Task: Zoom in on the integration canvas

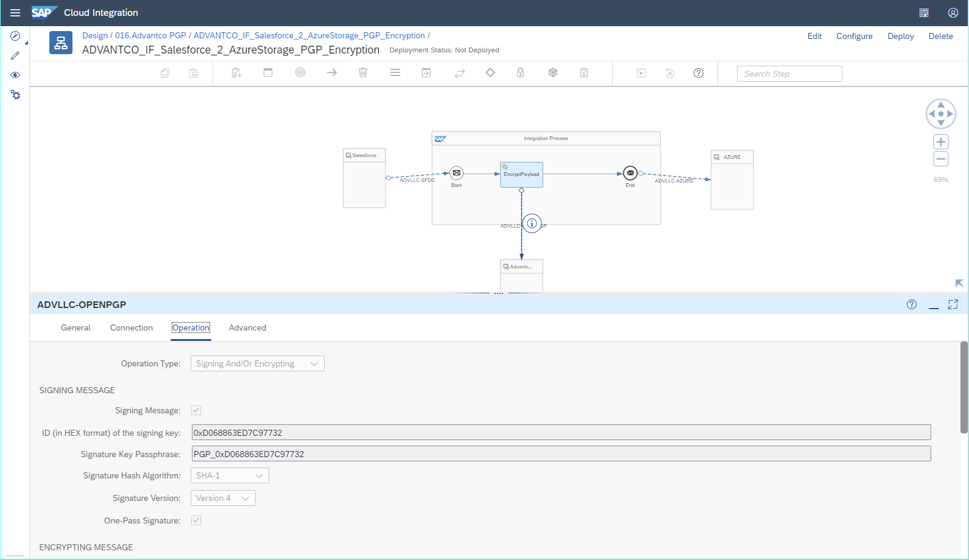Action: click(940, 142)
